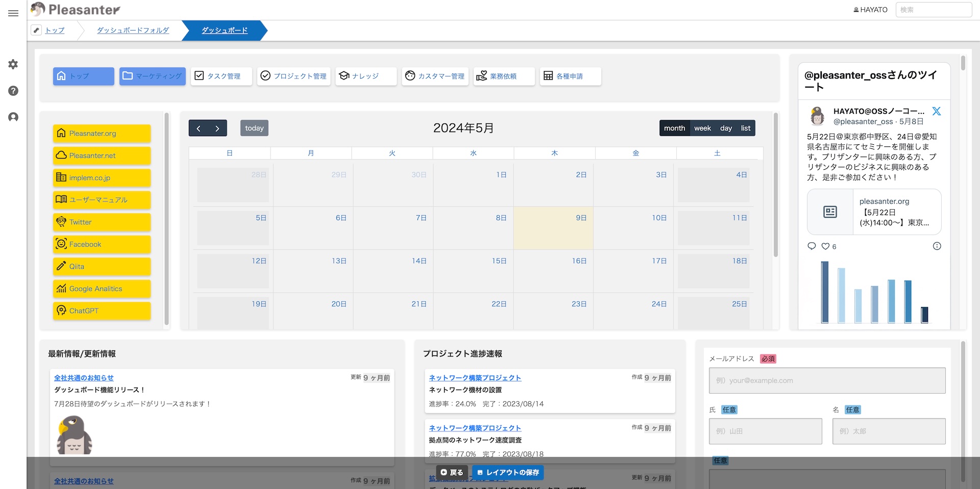
Task: Open the ネットワーク構築プロジェクト link
Action: tap(475, 378)
